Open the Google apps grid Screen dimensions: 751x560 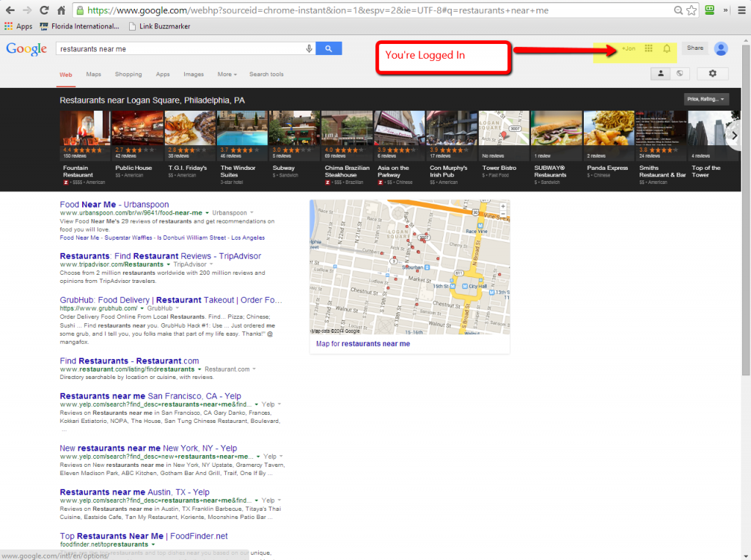[648, 48]
